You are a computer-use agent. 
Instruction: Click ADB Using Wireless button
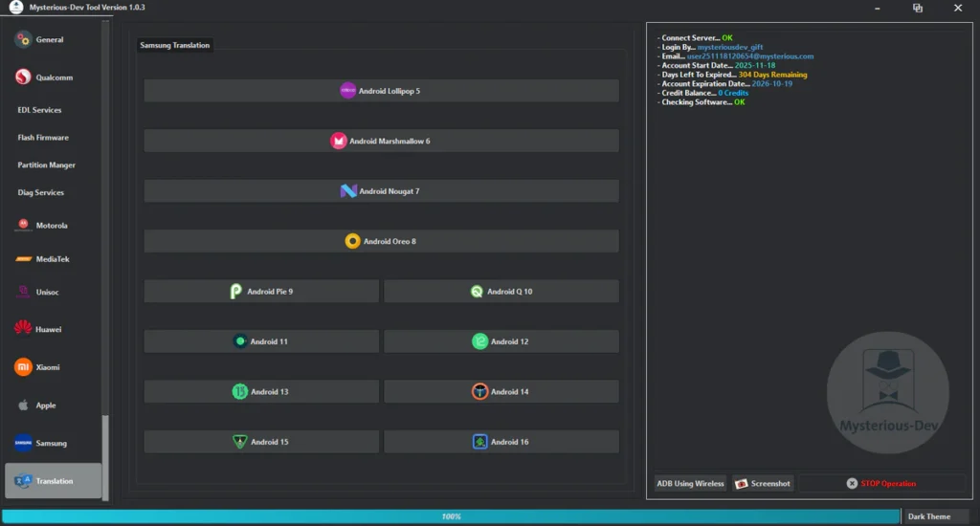pyautogui.click(x=690, y=484)
